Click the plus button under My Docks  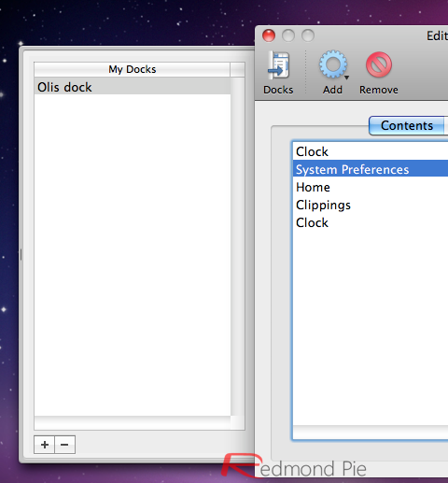pyautogui.click(x=45, y=445)
